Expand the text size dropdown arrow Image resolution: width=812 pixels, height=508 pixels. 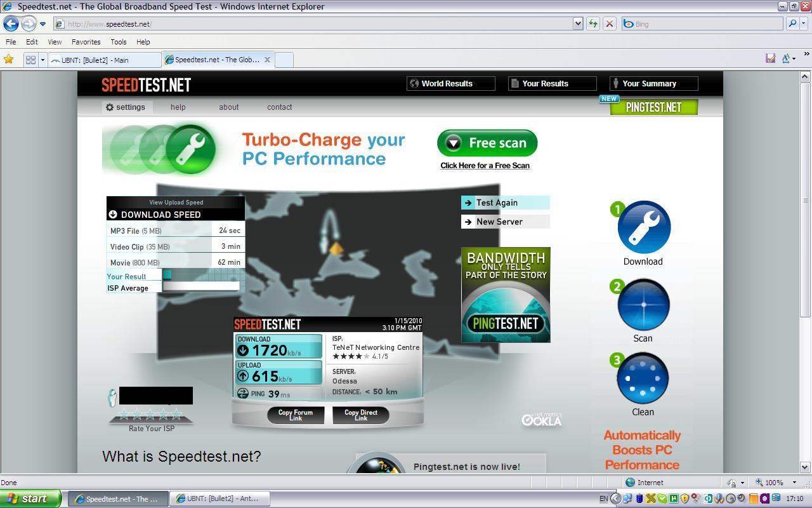794,59
